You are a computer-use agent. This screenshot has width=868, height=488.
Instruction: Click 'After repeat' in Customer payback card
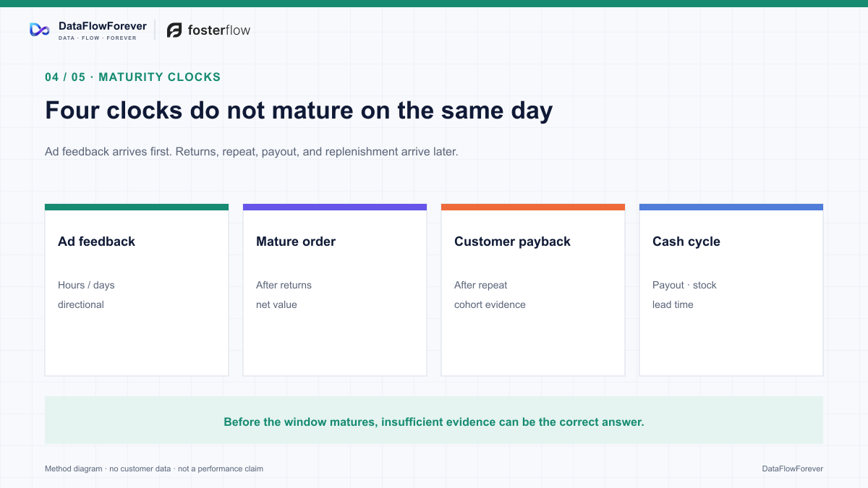(x=481, y=285)
